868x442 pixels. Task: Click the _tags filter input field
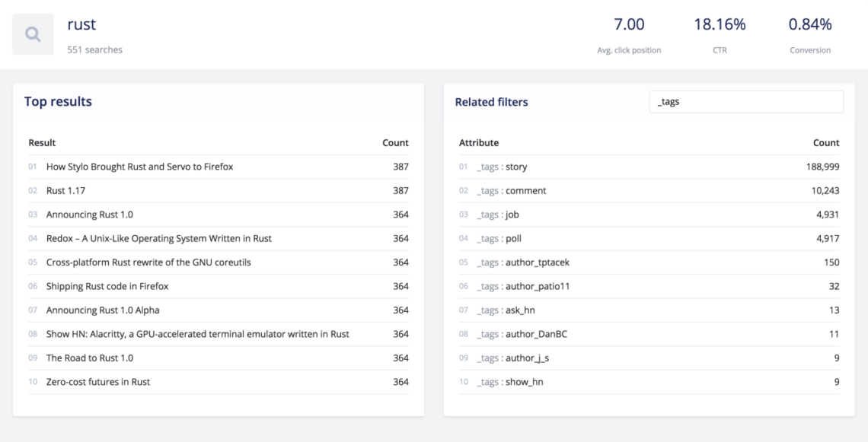pyautogui.click(x=746, y=101)
